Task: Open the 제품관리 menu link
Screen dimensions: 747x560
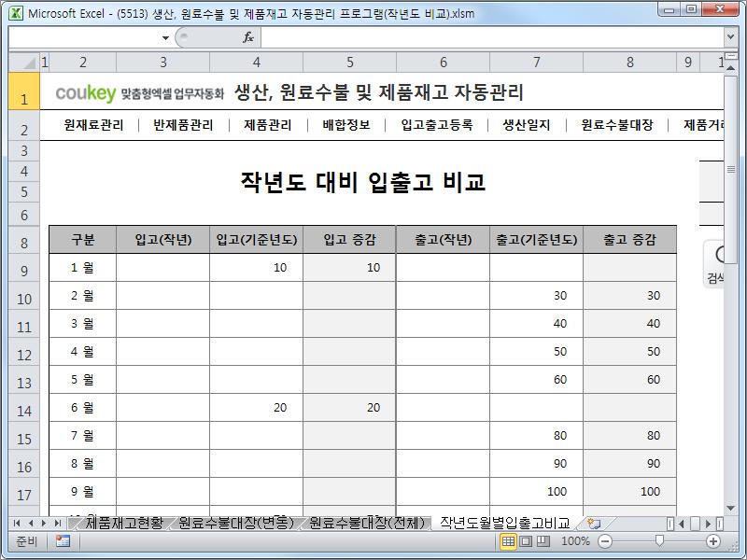Action: pos(268,125)
